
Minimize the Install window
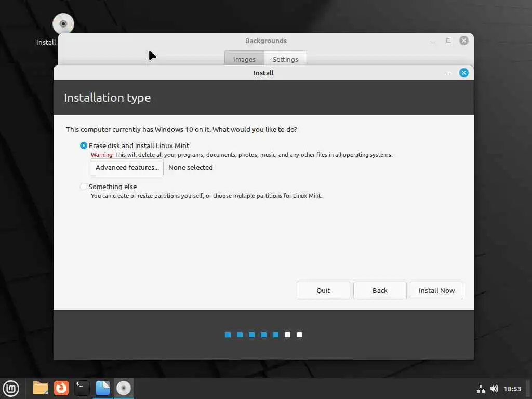pos(448,73)
